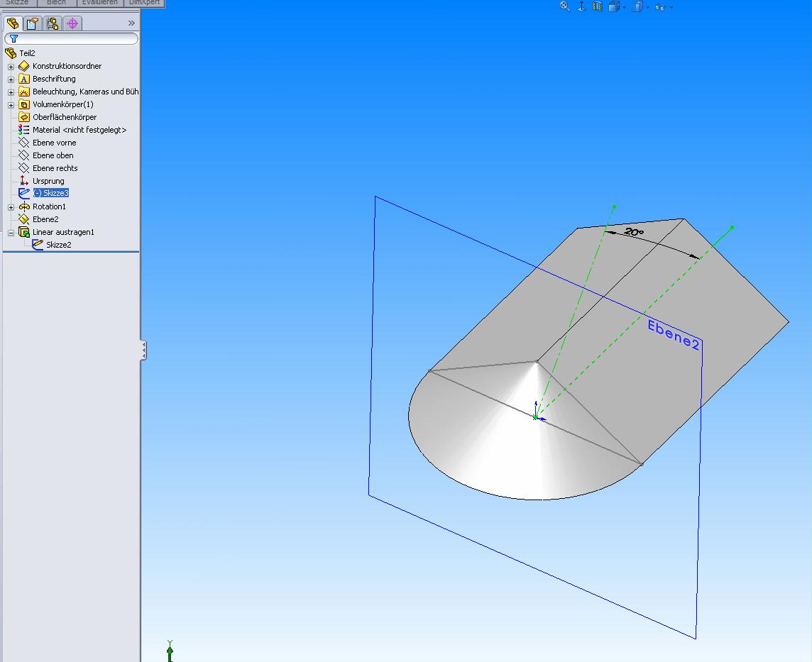The height and width of the screenshot is (662, 812).
Task: Click the View Orientation cube icon
Action: pos(614,6)
